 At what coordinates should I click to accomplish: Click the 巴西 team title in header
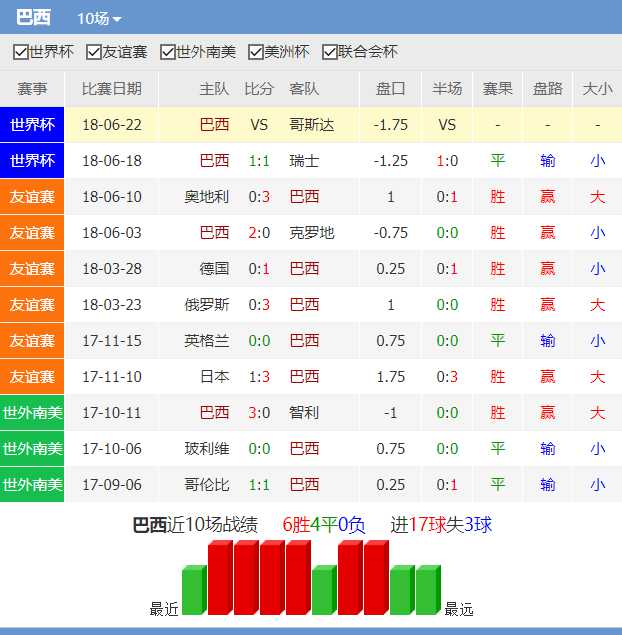pos(33,18)
